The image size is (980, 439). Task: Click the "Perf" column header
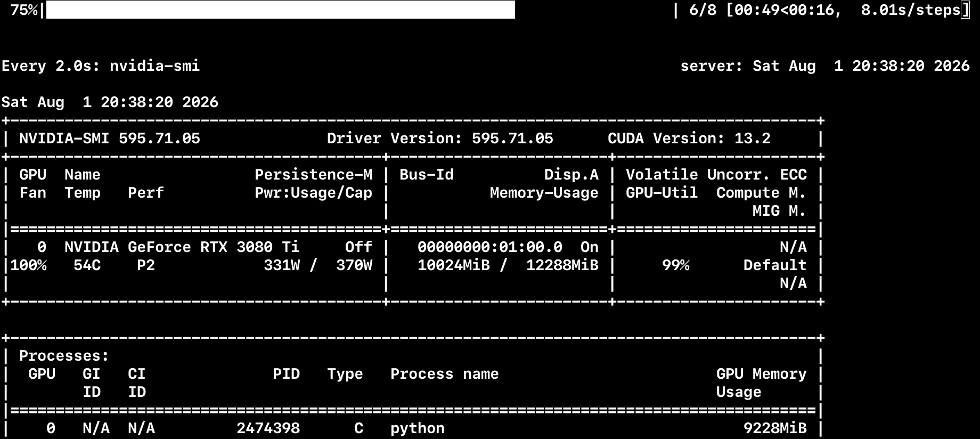click(146, 192)
